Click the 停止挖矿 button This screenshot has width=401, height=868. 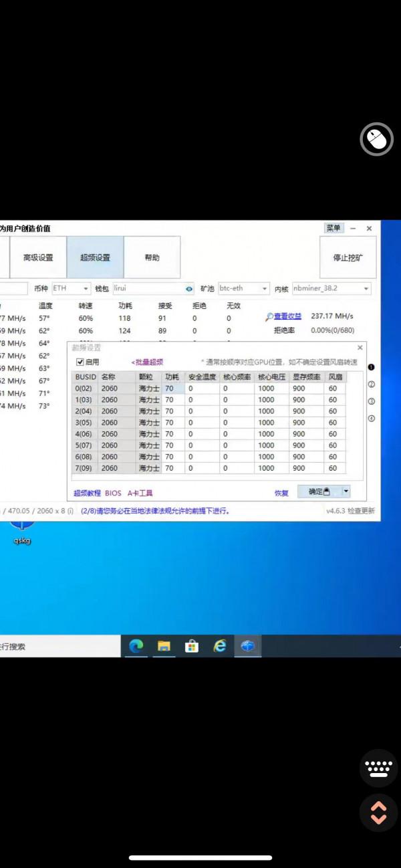click(348, 257)
